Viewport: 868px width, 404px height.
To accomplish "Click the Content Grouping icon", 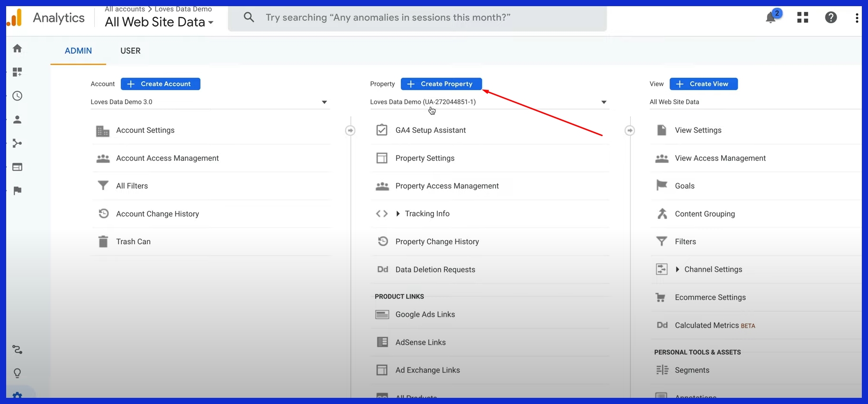I will coord(662,213).
